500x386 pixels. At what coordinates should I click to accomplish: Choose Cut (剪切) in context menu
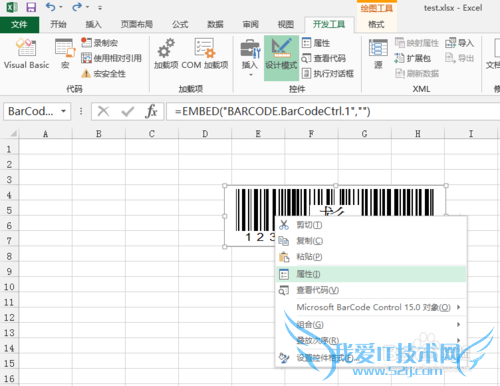click(x=371, y=225)
